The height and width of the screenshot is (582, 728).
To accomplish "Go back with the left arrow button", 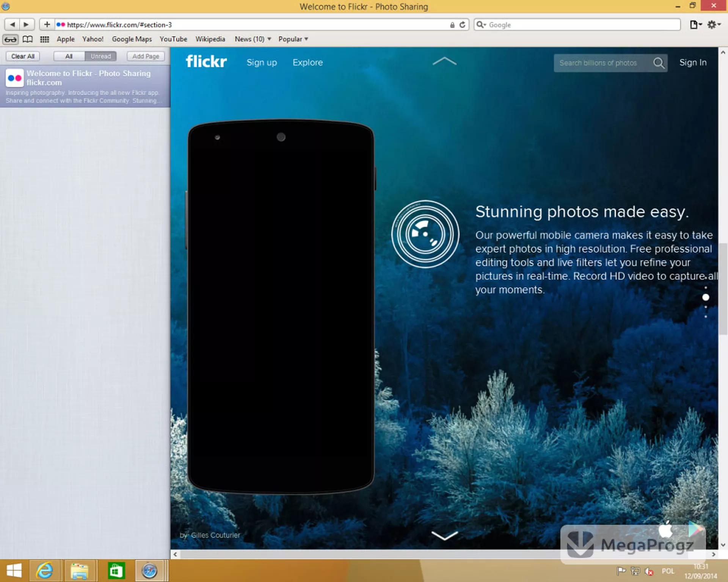I will tap(12, 25).
